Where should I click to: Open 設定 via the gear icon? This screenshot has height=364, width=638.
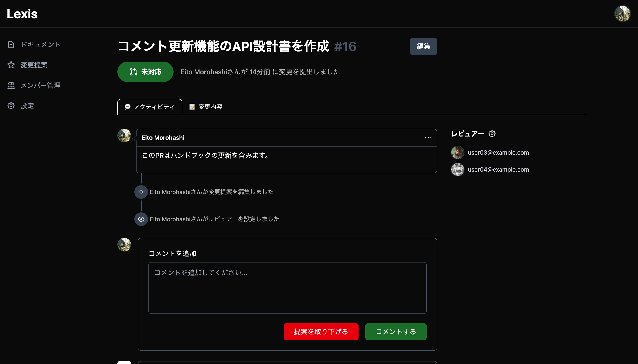[x=11, y=106]
